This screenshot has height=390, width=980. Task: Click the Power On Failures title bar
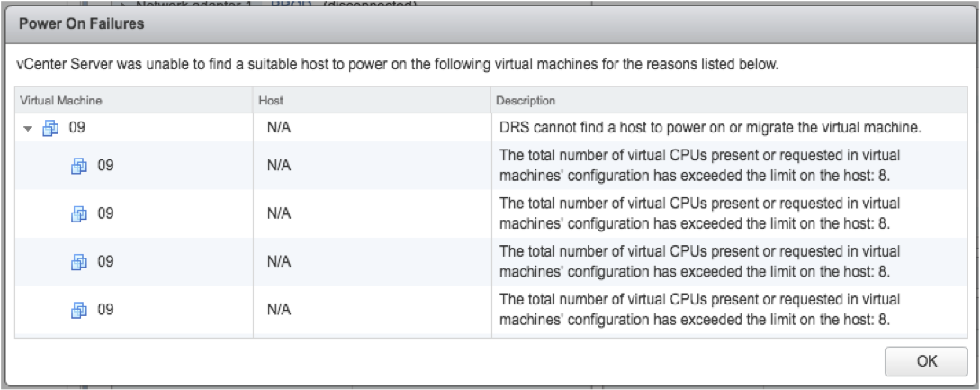(x=490, y=24)
